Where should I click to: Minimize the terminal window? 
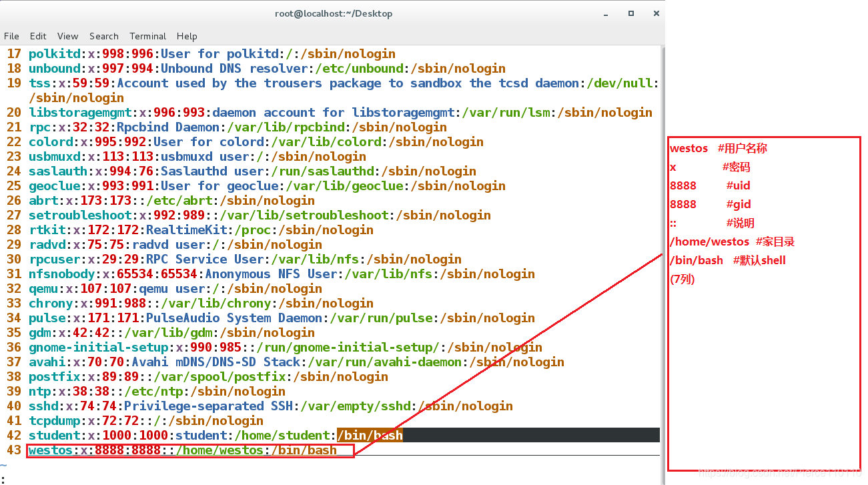point(605,13)
